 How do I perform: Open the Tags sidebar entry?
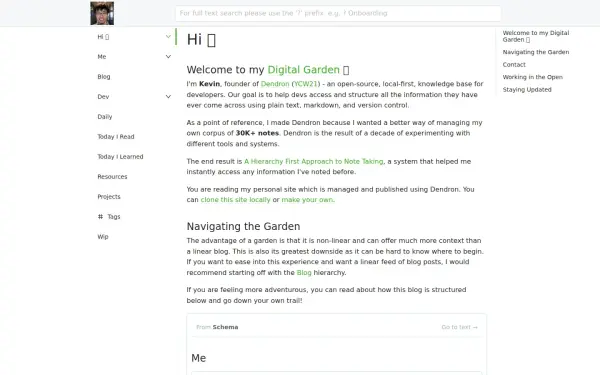(x=114, y=217)
